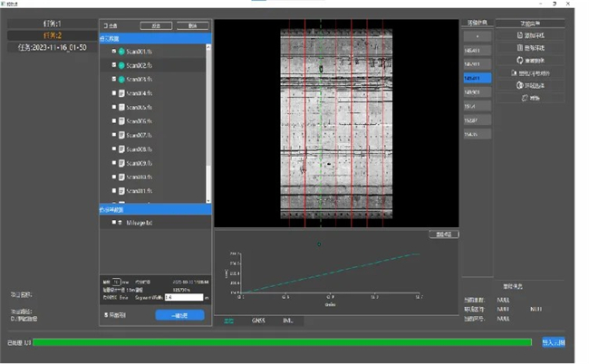589x364 pixels.
Task: Click the Scan001.fls green status icon
Action: coord(121,52)
